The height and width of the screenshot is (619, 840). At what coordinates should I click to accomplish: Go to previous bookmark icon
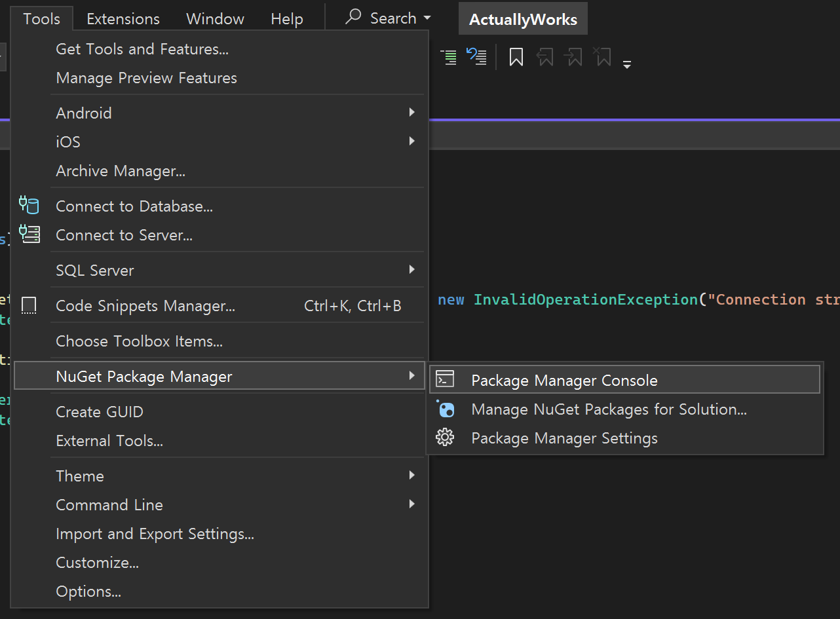545,58
